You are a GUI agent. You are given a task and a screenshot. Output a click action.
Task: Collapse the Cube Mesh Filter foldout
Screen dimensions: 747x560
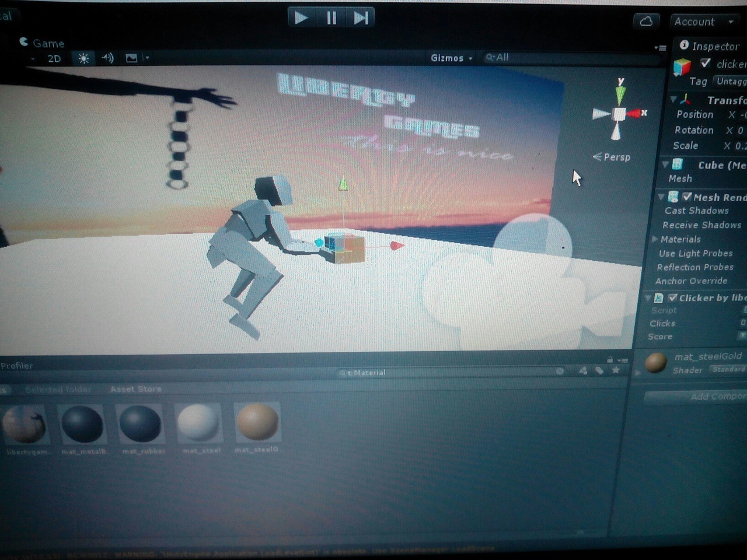(666, 165)
